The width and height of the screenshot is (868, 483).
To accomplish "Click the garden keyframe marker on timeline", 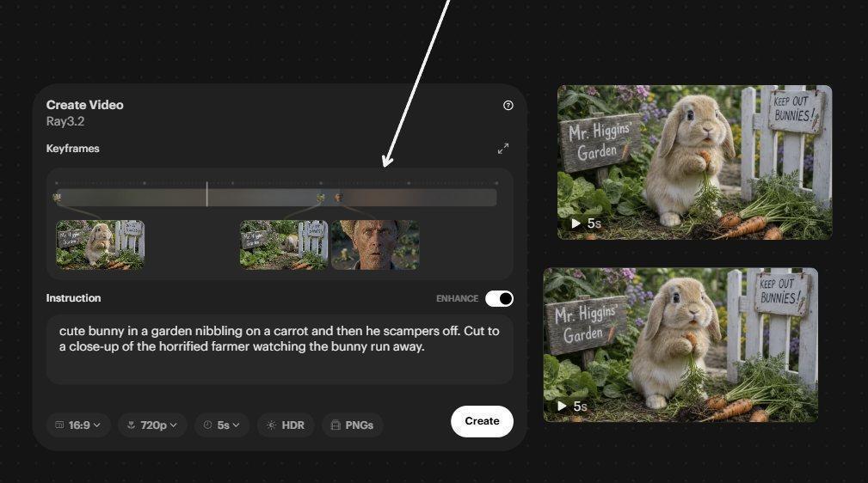I will point(321,198).
